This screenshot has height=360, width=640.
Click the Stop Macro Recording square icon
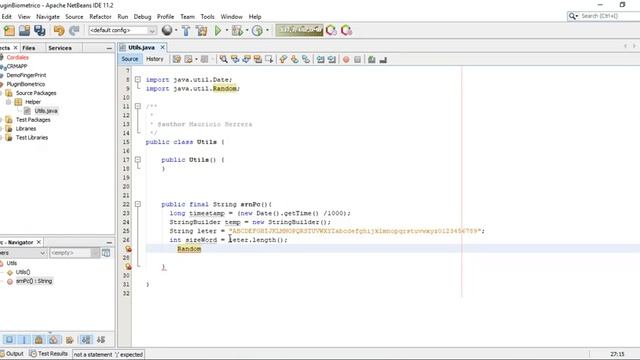[358, 60]
